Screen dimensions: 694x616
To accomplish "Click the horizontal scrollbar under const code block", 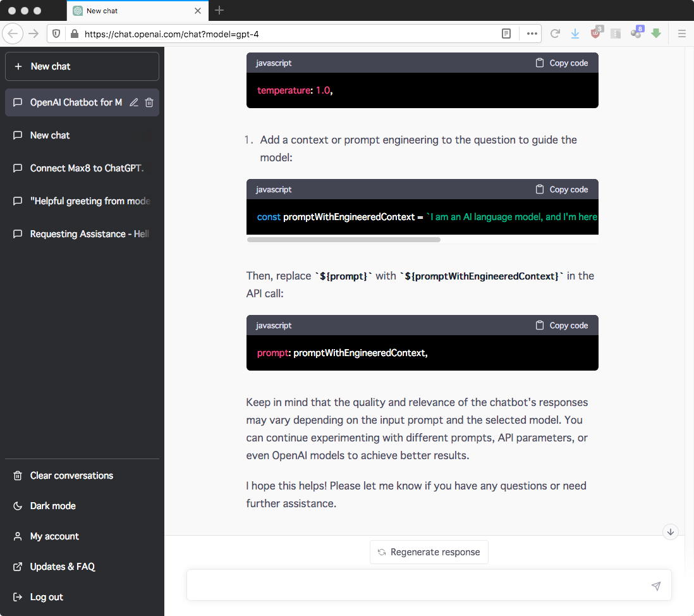I will point(343,240).
